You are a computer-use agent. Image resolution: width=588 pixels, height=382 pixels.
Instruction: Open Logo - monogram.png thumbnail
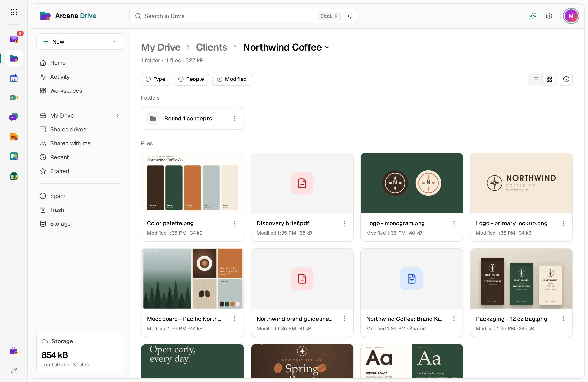point(412,183)
